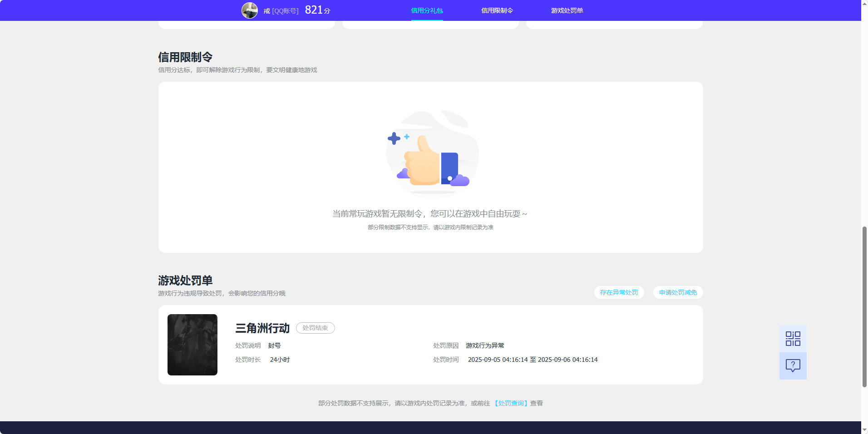Click the 封号 punishment description text
This screenshot has height=434, width=868.
[x=275, y=345]
